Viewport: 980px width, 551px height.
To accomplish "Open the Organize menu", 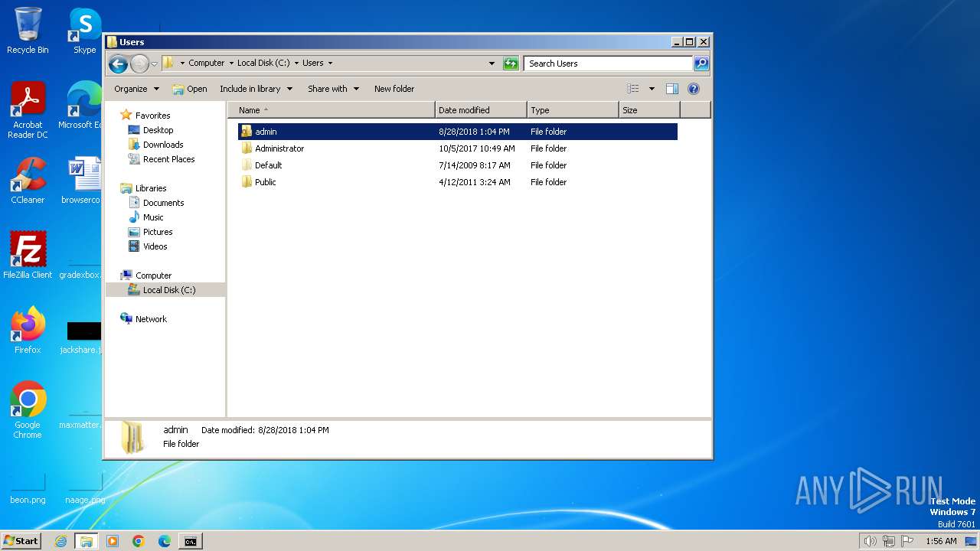I will coord(136,89).
